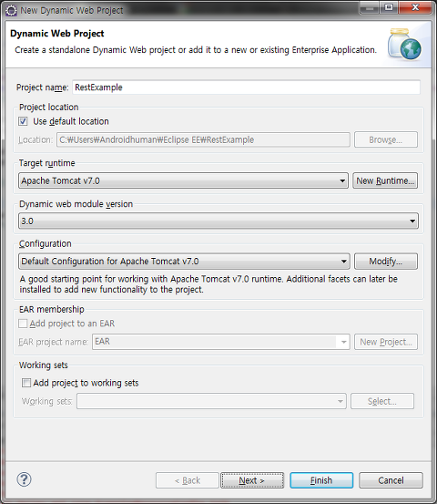
Task: Enable Add project to working sets checkbox
Action: click(x=26, y=383)
